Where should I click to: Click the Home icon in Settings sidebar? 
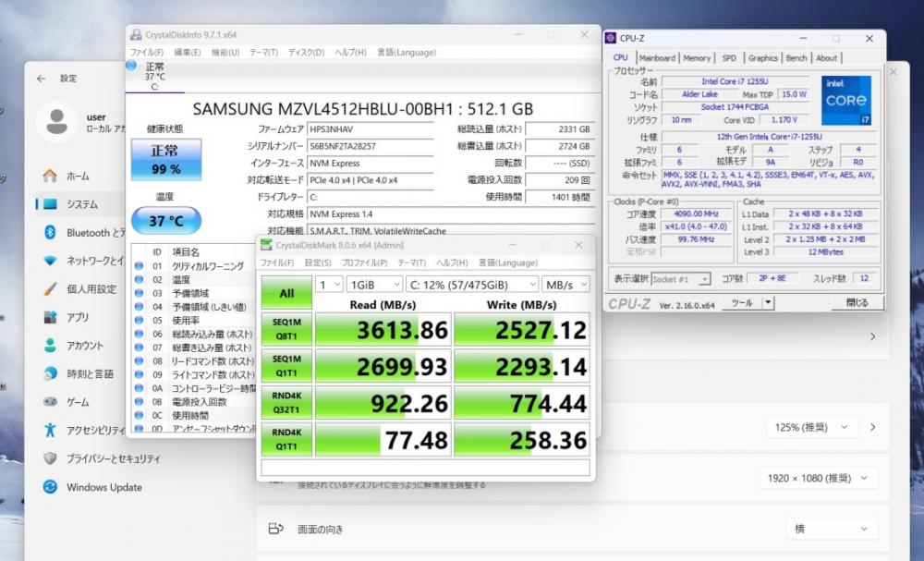(x=50, y=176)
